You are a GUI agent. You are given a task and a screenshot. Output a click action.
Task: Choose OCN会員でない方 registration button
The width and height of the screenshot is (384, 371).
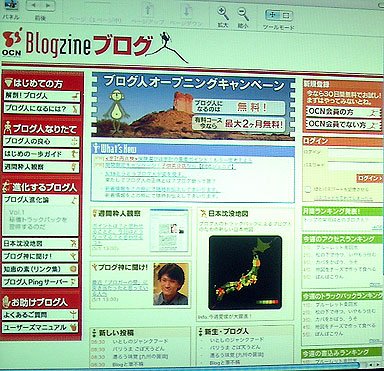point(343,125)
